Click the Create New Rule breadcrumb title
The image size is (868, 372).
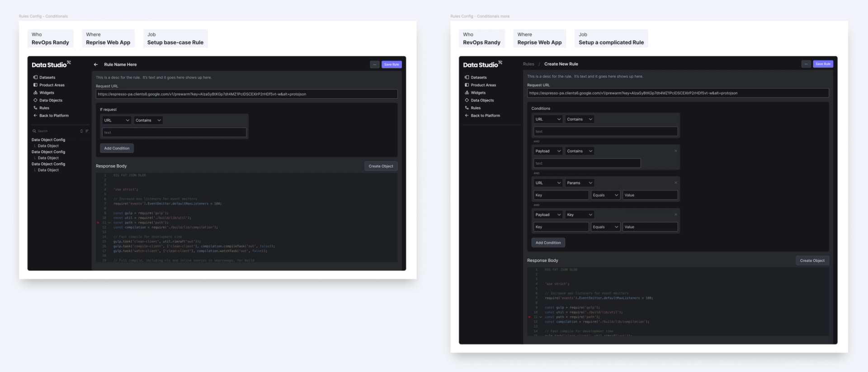click(x=561, y=64)
